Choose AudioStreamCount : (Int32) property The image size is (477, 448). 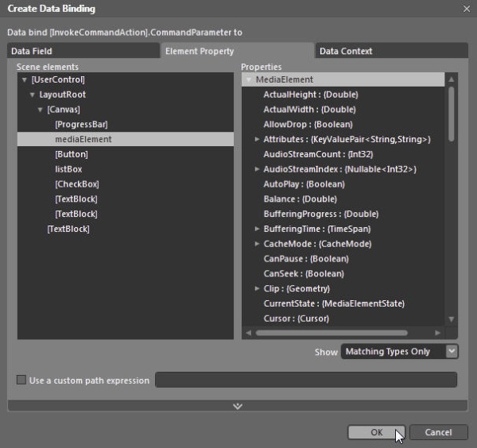click(318, 154)
